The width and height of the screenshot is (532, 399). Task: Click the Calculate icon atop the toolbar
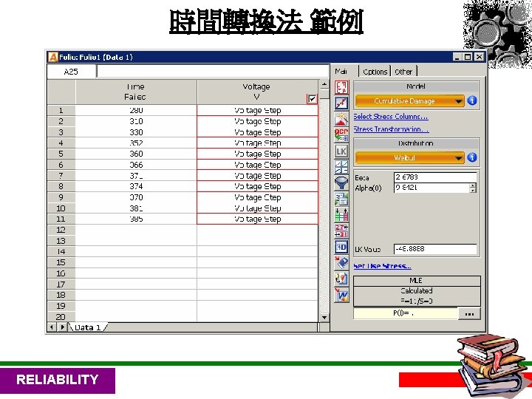341,87
